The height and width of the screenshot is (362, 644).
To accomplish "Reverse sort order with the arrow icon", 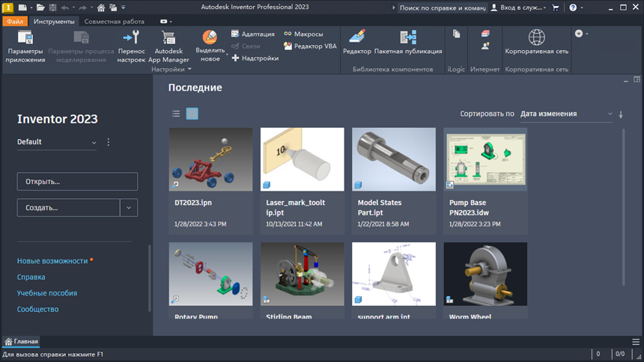I will [621, 114].
